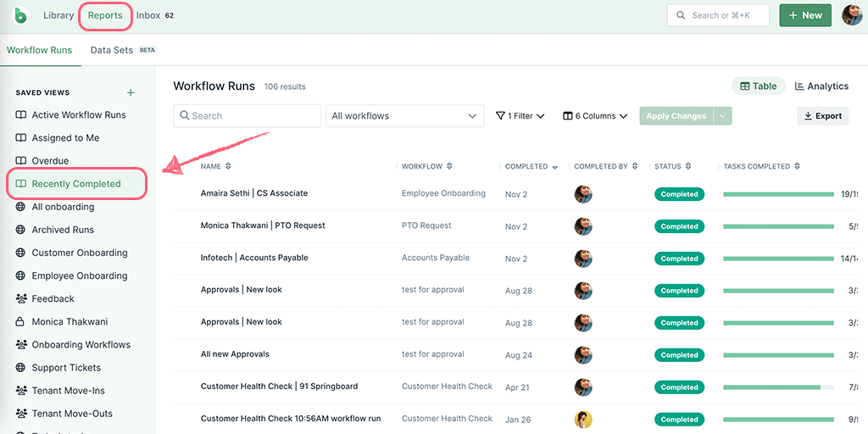Open Monica Thakwani | PTO Request run
Viewport: 868px width, 434px height.
[263, 225]
